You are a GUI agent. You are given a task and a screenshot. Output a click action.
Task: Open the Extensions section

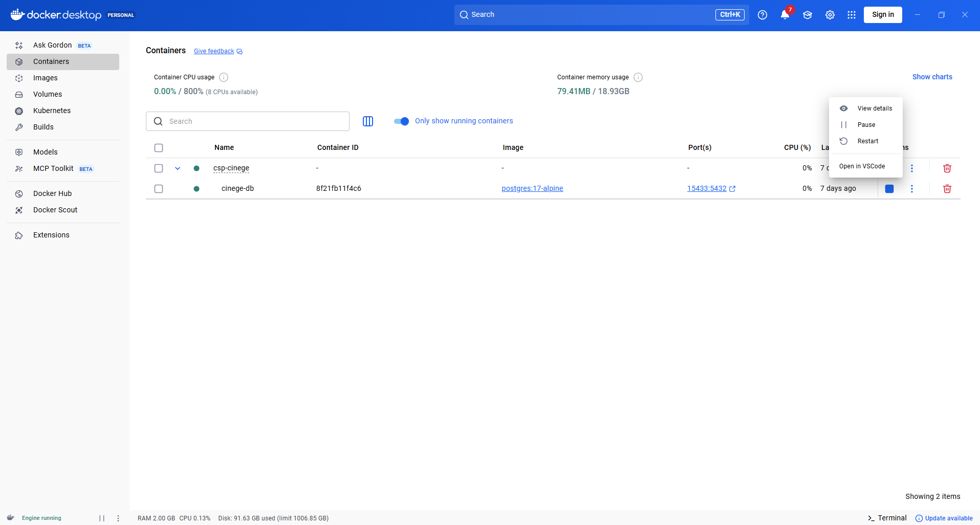pos(63,235)
